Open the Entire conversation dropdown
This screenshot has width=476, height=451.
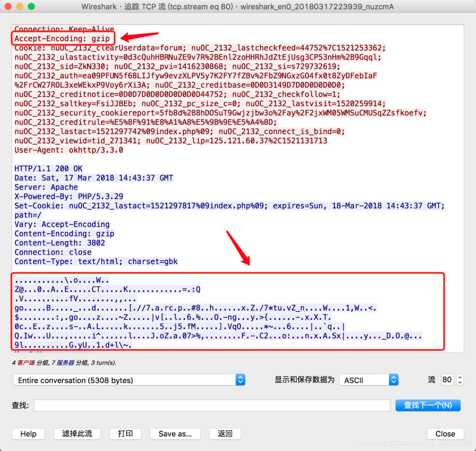click(129, 380)
